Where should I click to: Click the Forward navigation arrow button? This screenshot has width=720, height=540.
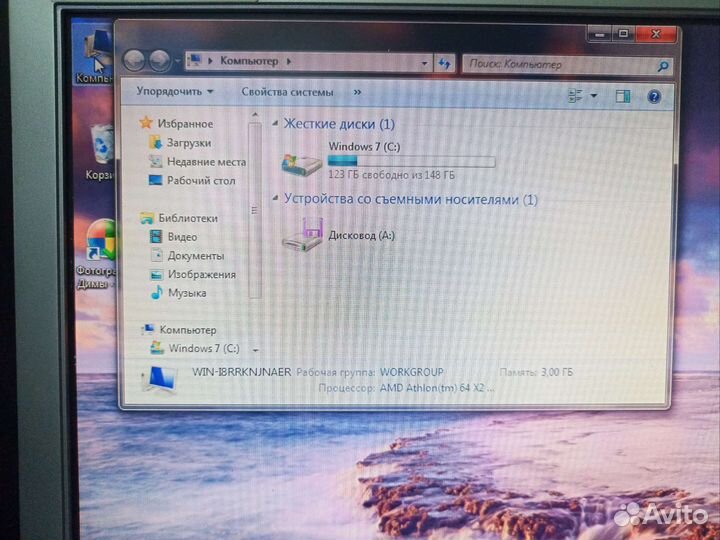tap(160, 61)
